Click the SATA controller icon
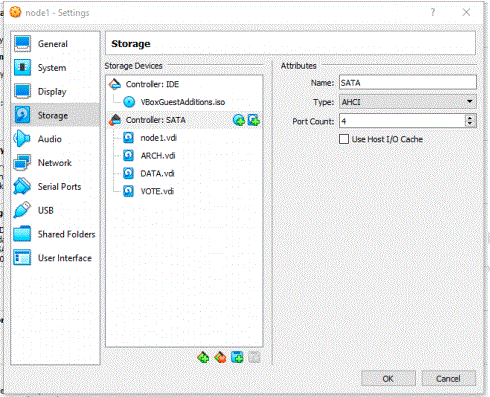 pos(115,120)
